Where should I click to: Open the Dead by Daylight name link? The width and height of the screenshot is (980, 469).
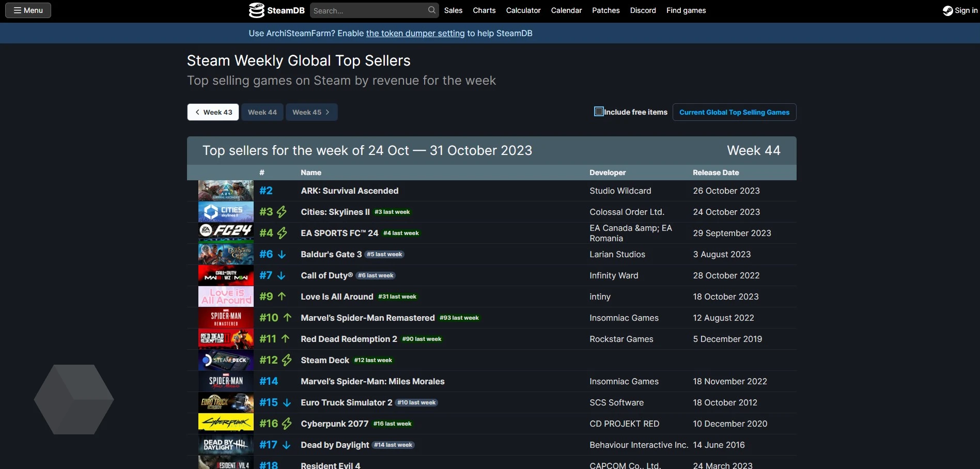tap(335, 445)
